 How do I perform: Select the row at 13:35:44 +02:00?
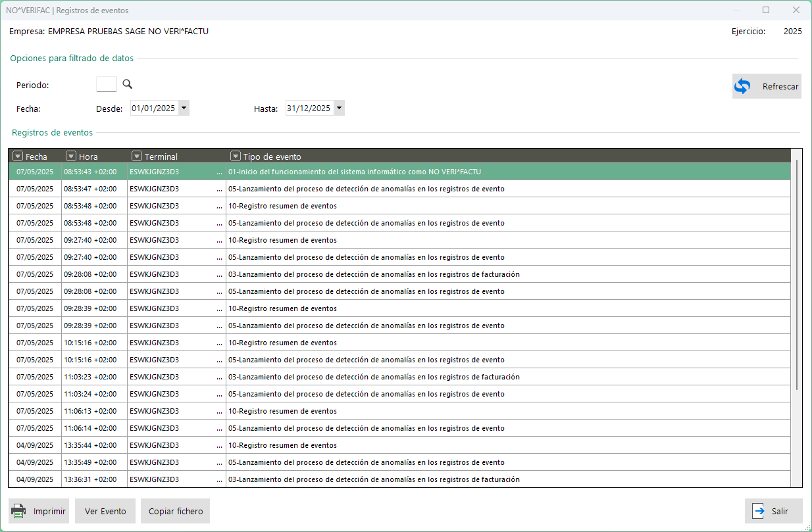point(399,445)
